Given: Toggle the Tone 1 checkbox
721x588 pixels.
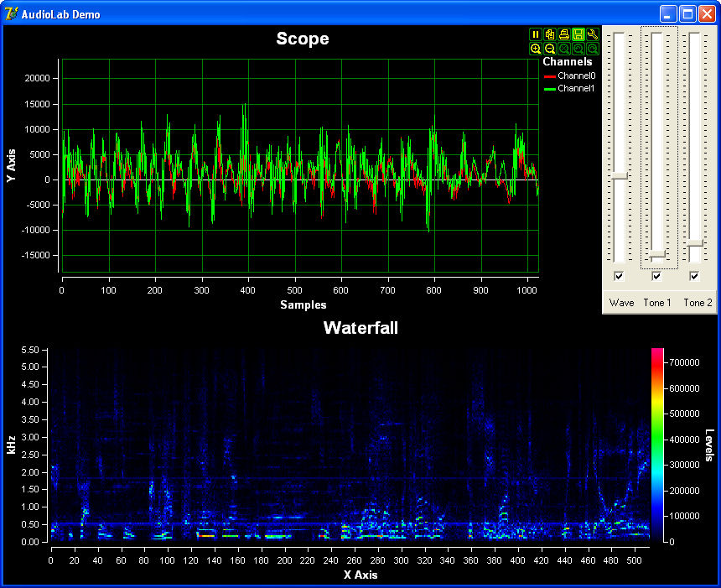Looking at the screenshot, I should pyautogui.click(x=657, y=276).
